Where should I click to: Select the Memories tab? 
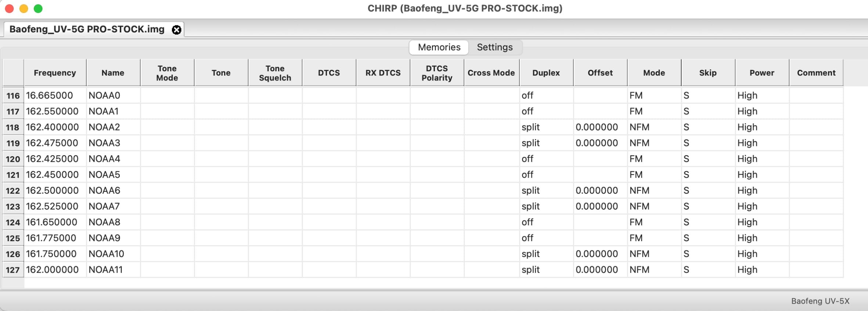click(x=439, y=47)
